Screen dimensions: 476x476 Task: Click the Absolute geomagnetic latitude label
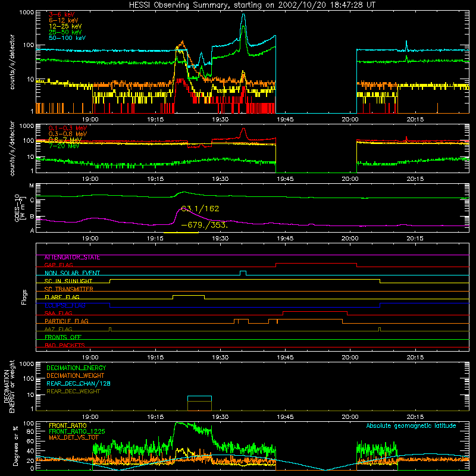coord(411,425)
